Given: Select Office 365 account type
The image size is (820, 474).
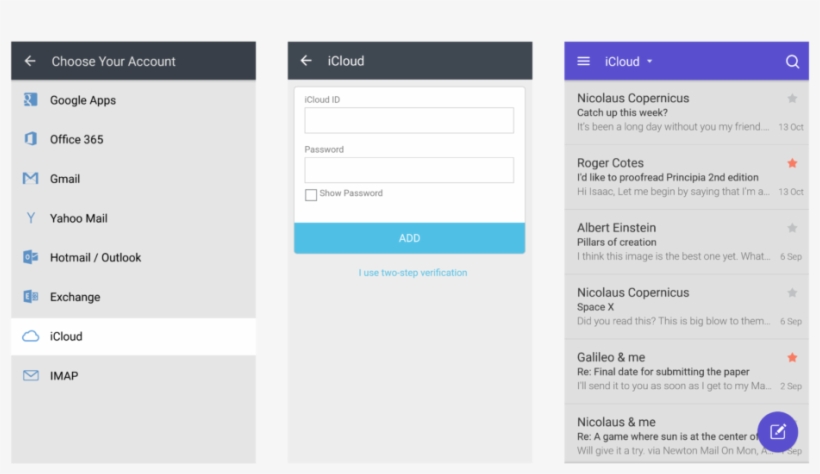Looking at the screenshot, I should [x=133, y=139].
